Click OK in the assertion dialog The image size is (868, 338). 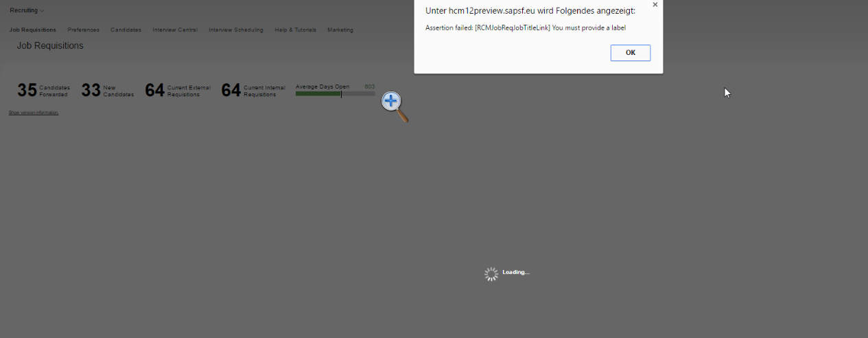(630, 53)
